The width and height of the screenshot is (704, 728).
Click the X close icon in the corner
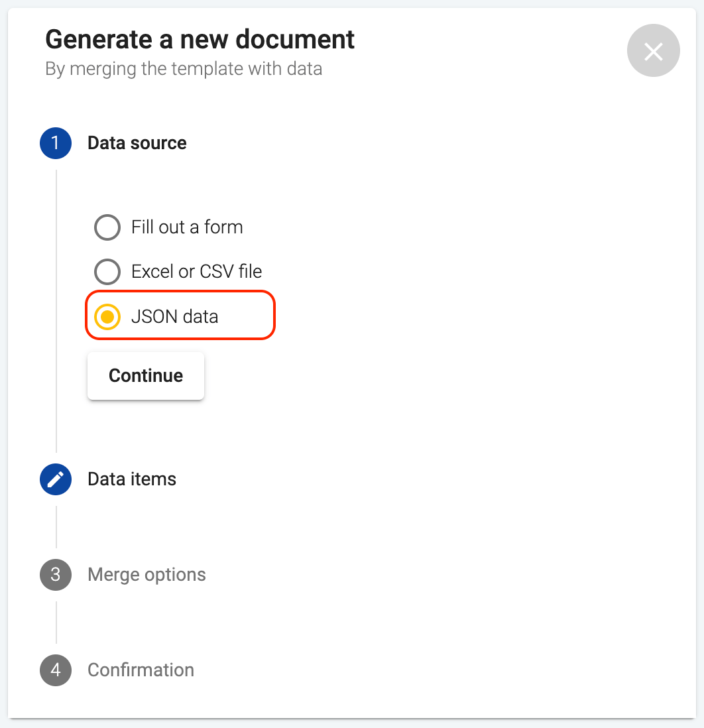[x=653, y=50]
